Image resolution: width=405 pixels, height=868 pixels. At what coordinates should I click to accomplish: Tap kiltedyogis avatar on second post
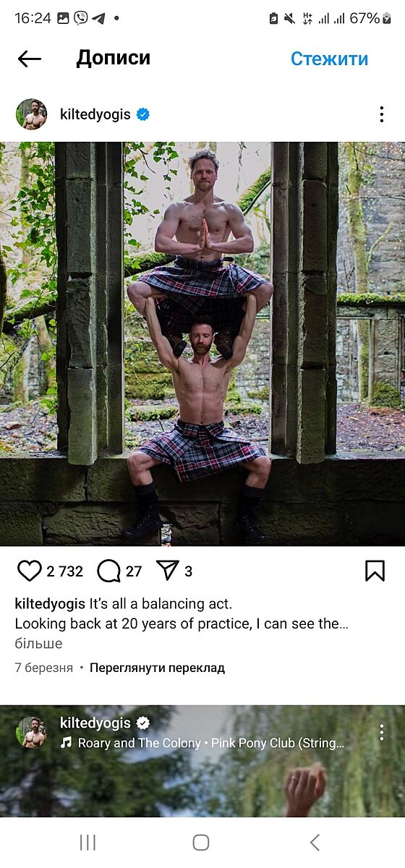point(32,732)
